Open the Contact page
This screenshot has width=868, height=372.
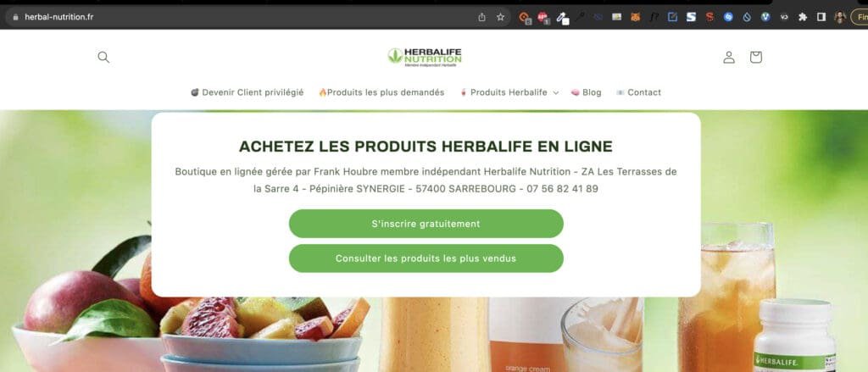(x=638, y=92)
